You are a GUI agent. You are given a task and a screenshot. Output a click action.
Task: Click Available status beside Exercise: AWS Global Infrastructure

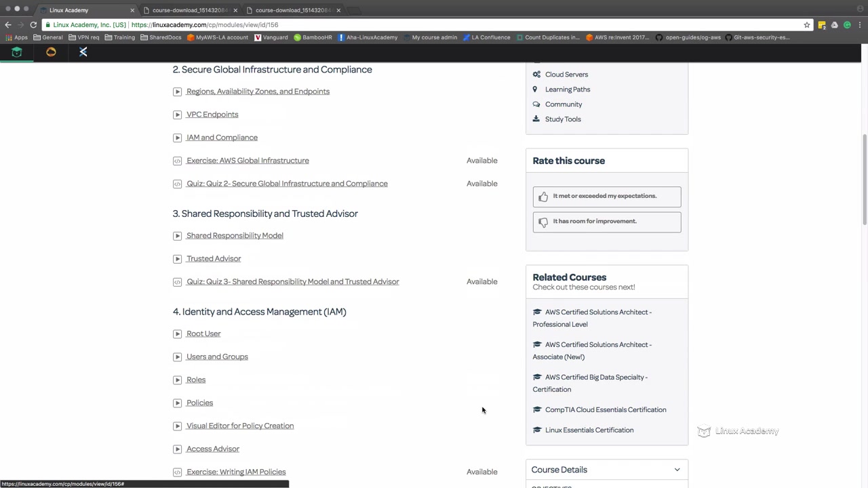point(482,161)
